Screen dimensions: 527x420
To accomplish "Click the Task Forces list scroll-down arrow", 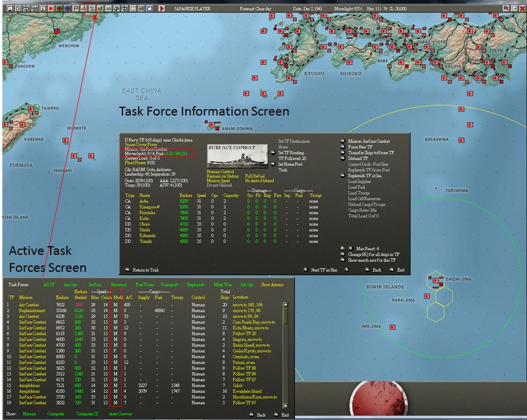I will click(285, 406).
